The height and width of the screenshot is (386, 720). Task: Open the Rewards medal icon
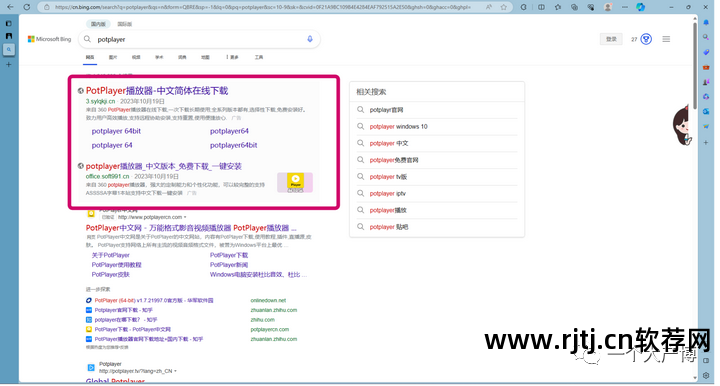coord(646,39)
